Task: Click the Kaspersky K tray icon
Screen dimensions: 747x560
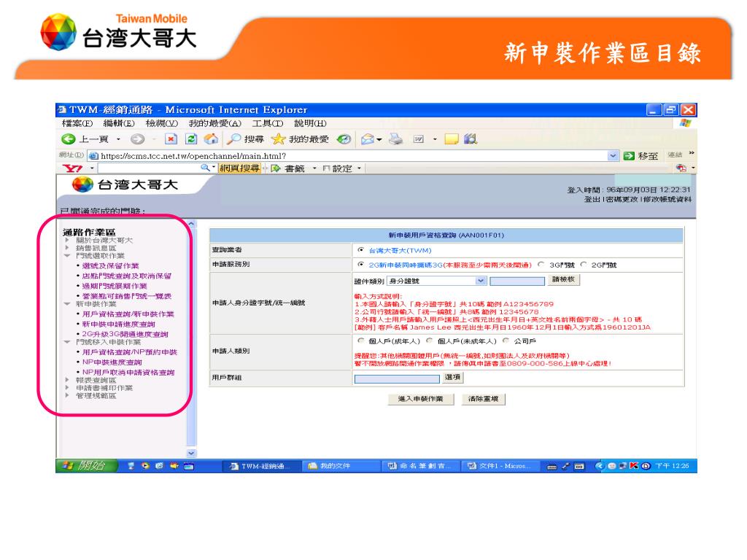Action: pyautogui.click(x=634, y=466)
